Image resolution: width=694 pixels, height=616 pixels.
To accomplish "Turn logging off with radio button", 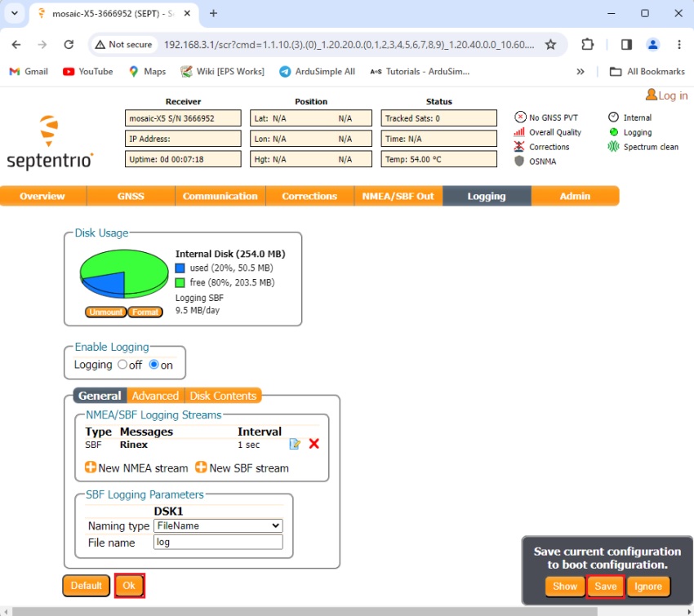I will pyautogui.click(x=122, y=365).
